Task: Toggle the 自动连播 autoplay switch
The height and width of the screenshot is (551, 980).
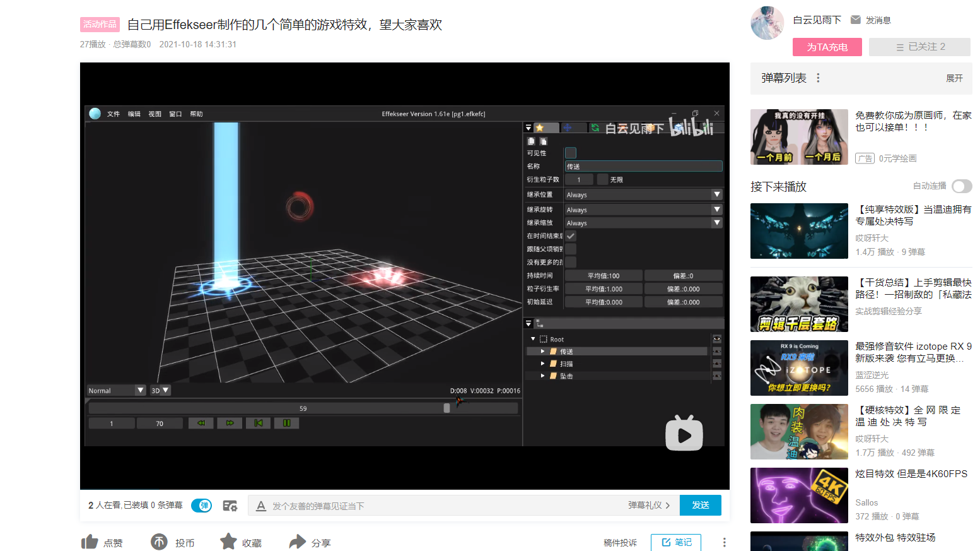Action: point(962,186)
